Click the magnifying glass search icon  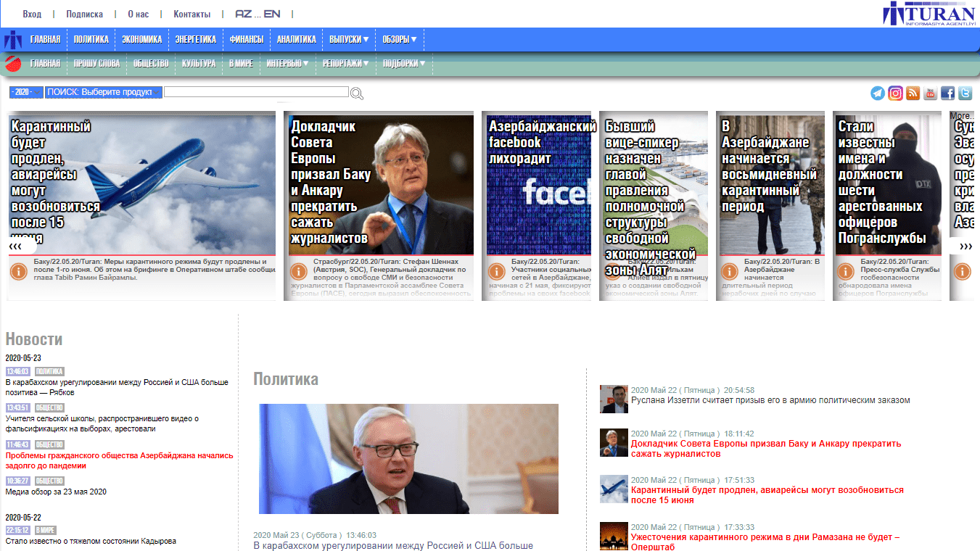357,94
